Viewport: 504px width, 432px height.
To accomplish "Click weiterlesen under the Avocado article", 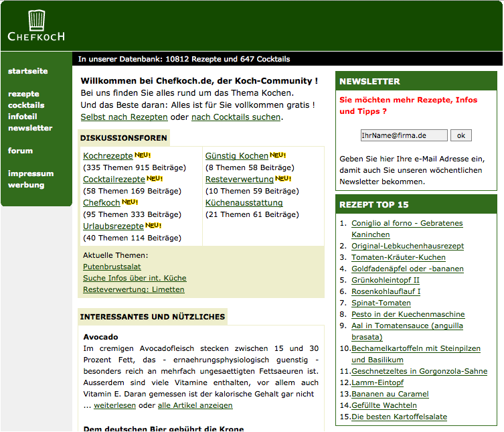I will point(114,406).
